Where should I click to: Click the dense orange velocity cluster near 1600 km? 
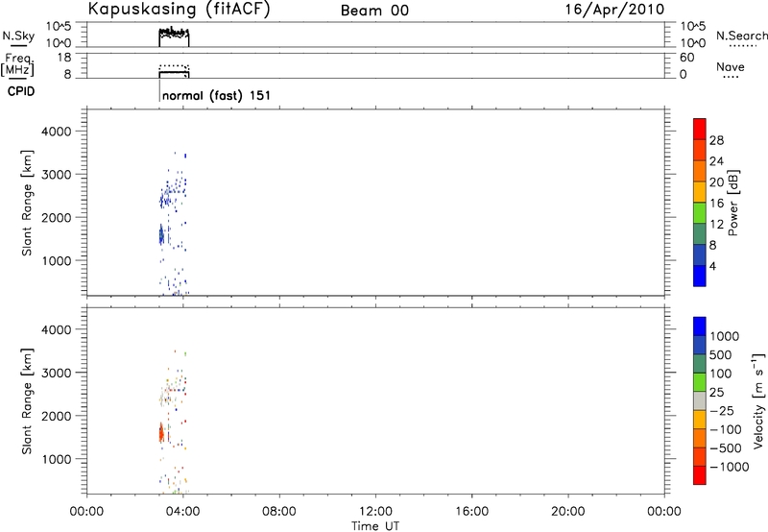click(161, 433)
